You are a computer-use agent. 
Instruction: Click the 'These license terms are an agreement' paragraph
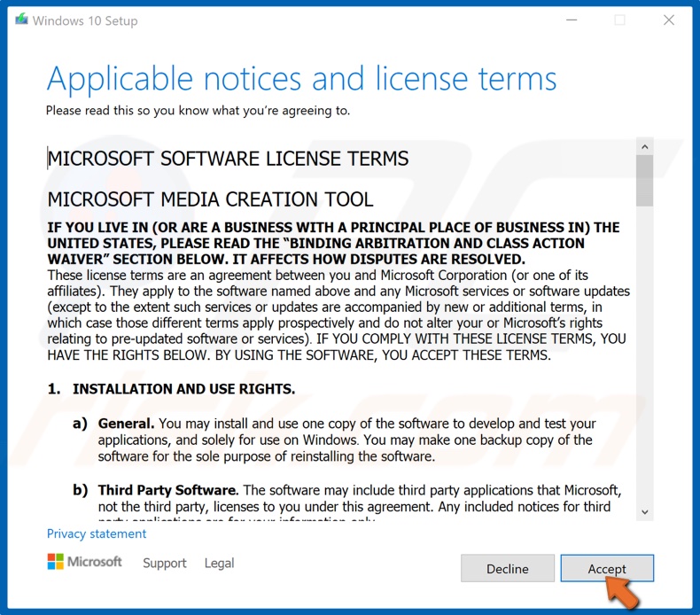click(x=338, y=315)
